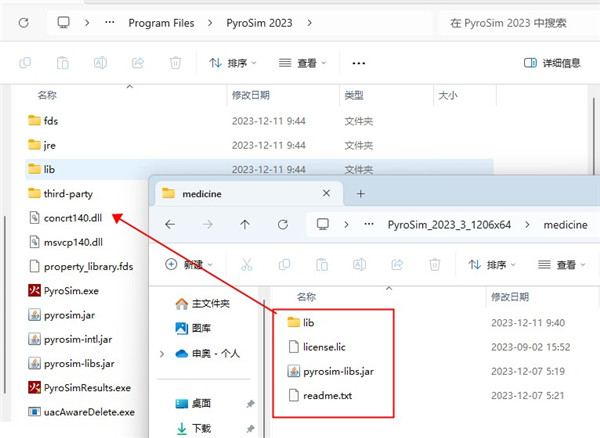600x438 pixels.
Task: Refresh the PyroSim 2023 folder view
Action: point(24,23)
